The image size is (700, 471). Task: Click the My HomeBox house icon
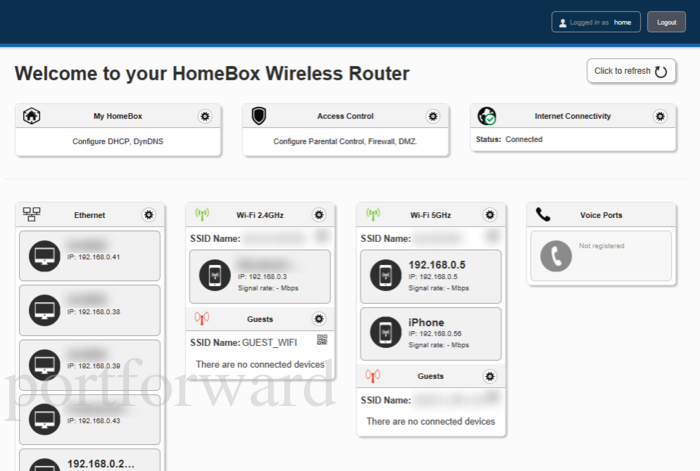coord(31,116)
